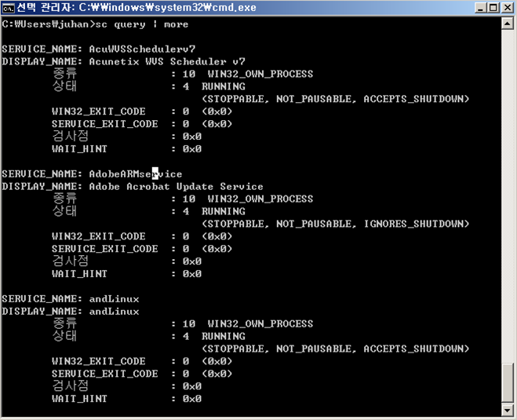
Task: Click the scrollbar up arrow
Action: pyautogui.click(x=507, y=24)
